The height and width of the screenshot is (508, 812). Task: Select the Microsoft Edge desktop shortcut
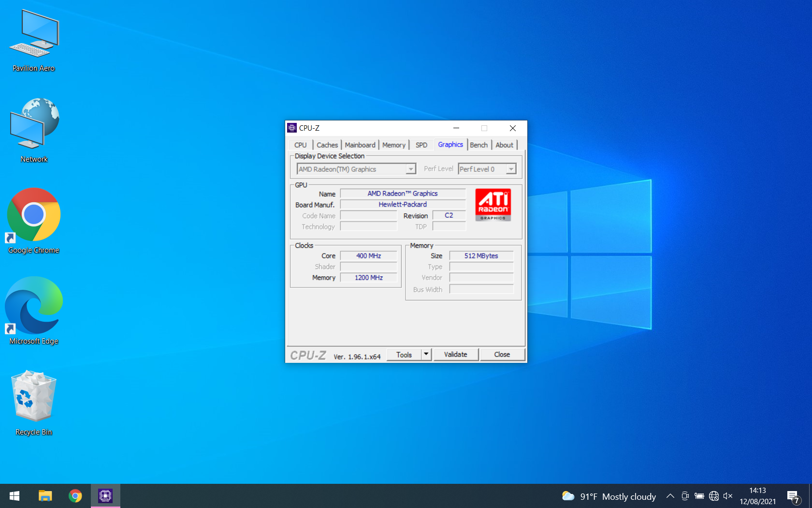(34, 311)
